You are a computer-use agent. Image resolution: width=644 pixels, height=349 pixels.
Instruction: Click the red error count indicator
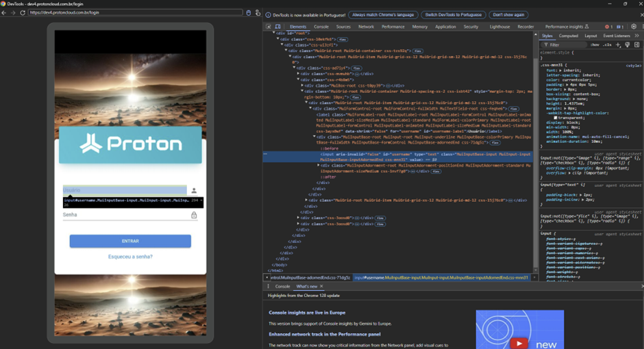(608, 27)
